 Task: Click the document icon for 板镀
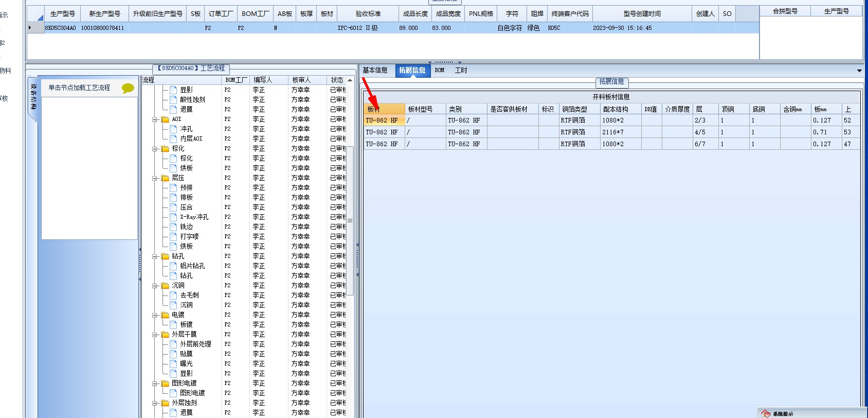click(x=173, y=324)
